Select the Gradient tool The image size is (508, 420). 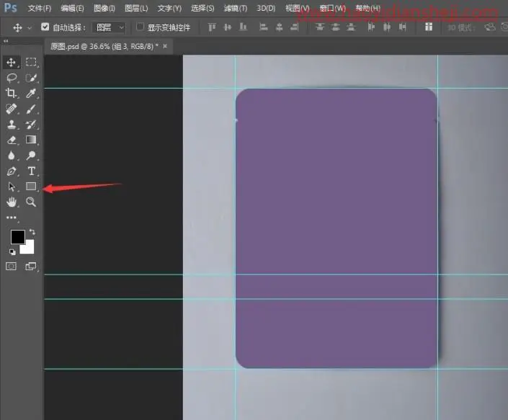(31, 140)
